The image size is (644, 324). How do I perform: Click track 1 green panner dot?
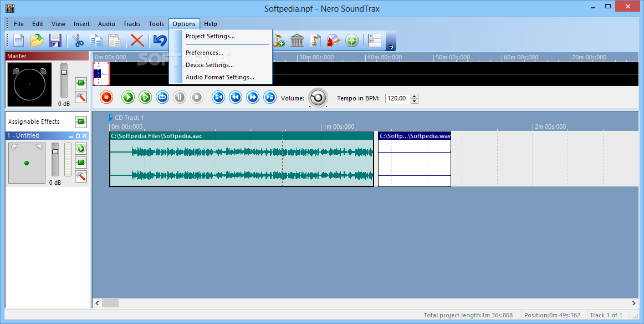pyautogui.click(x=27, y=163)
